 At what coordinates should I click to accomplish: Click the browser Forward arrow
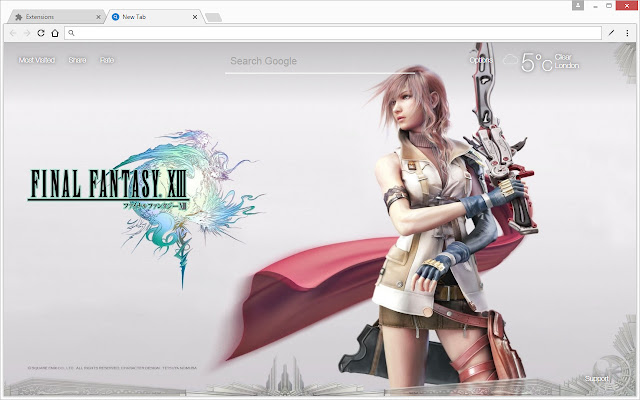27,33
